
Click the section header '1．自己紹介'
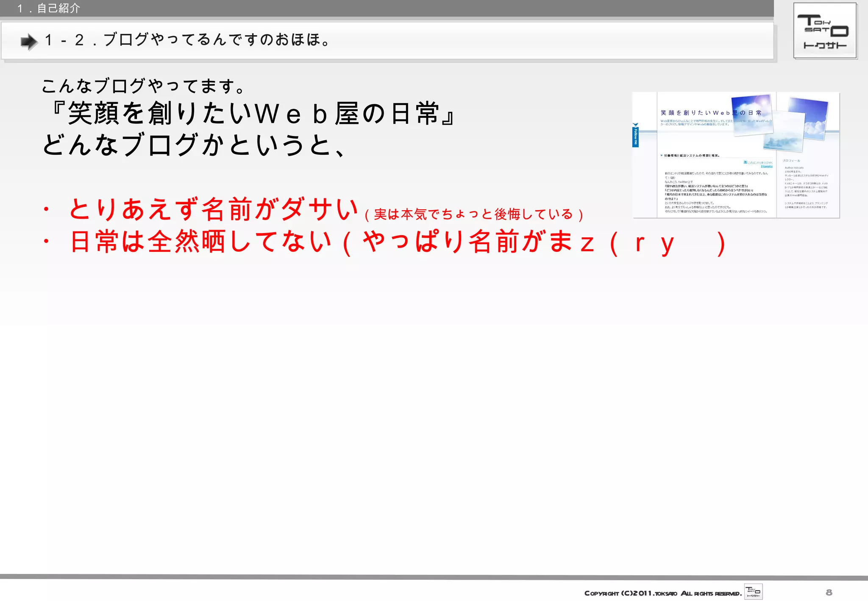point(48,8)
